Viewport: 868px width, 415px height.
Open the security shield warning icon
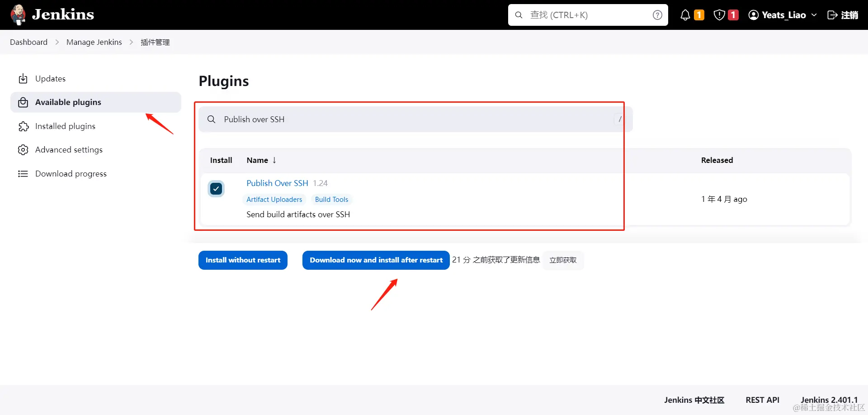[x=719, y=15]
